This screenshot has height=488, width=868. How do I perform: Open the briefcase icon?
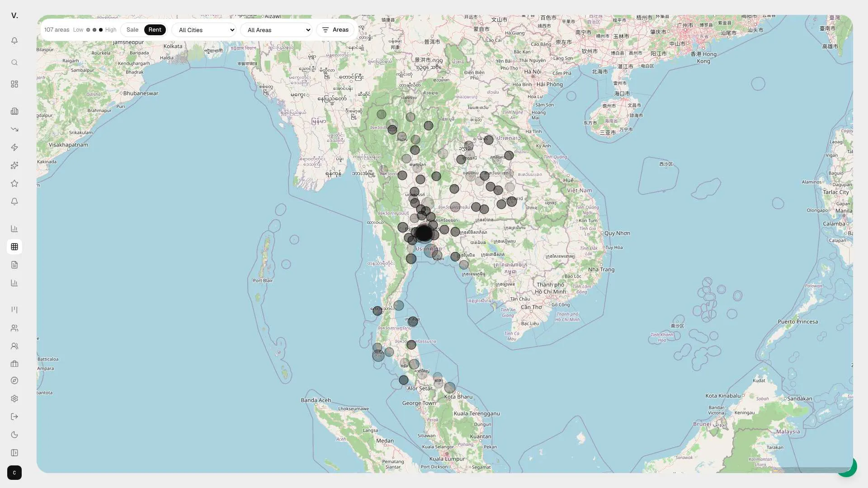click(x=14, y=364)
